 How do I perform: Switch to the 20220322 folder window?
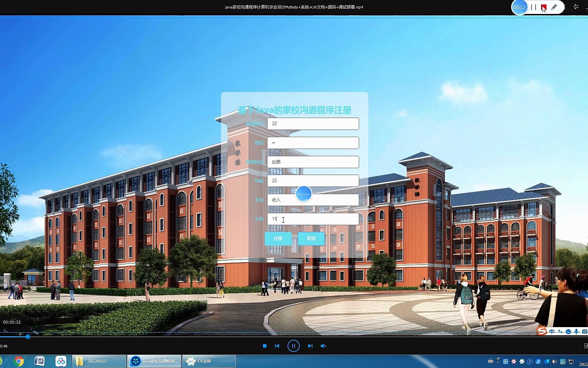point(99,361)
